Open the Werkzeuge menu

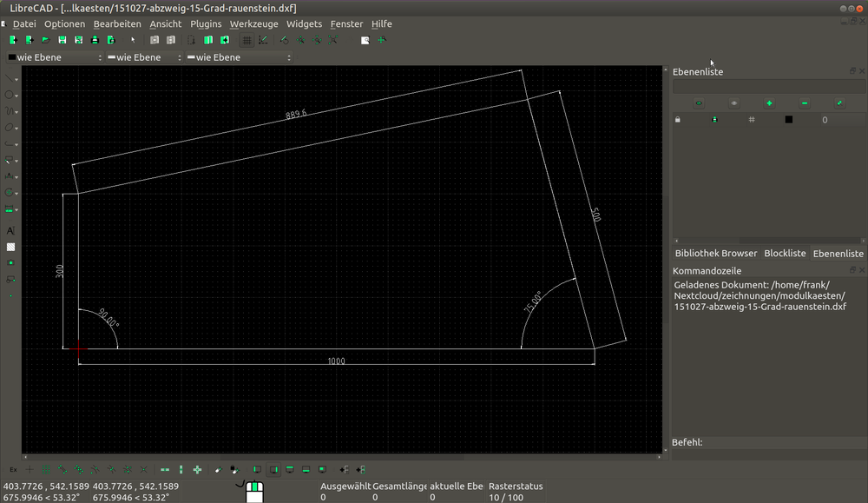[253, 24]
